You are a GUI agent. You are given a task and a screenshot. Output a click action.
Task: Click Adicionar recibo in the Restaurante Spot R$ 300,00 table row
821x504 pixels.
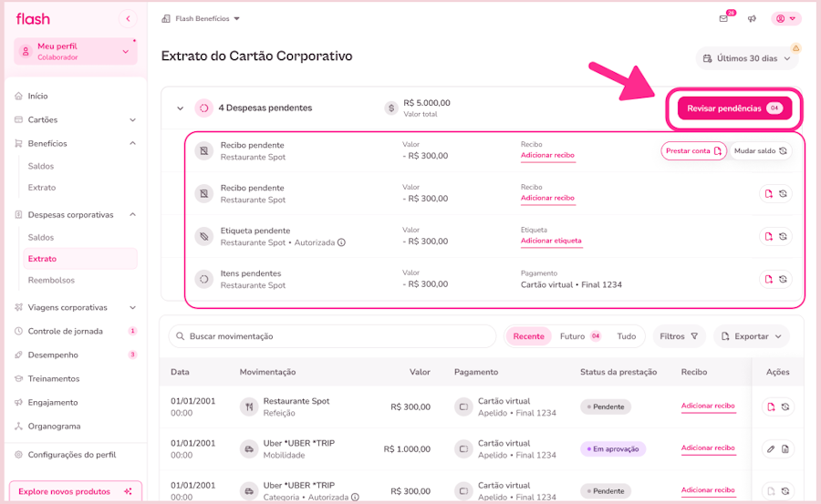(x=708, y=406)
